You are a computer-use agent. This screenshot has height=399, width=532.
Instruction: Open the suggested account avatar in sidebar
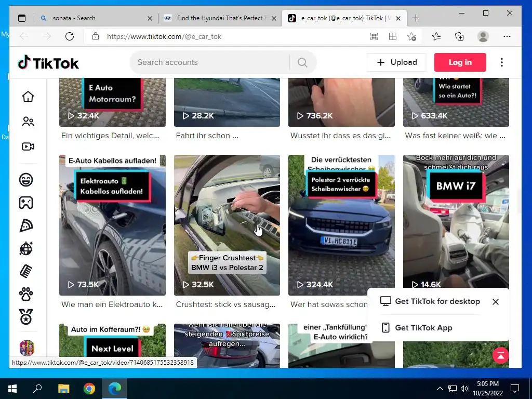click(27, 348)
